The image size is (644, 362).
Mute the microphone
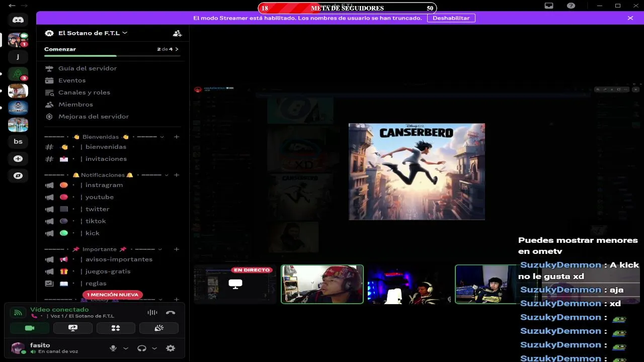pos(113,348)
